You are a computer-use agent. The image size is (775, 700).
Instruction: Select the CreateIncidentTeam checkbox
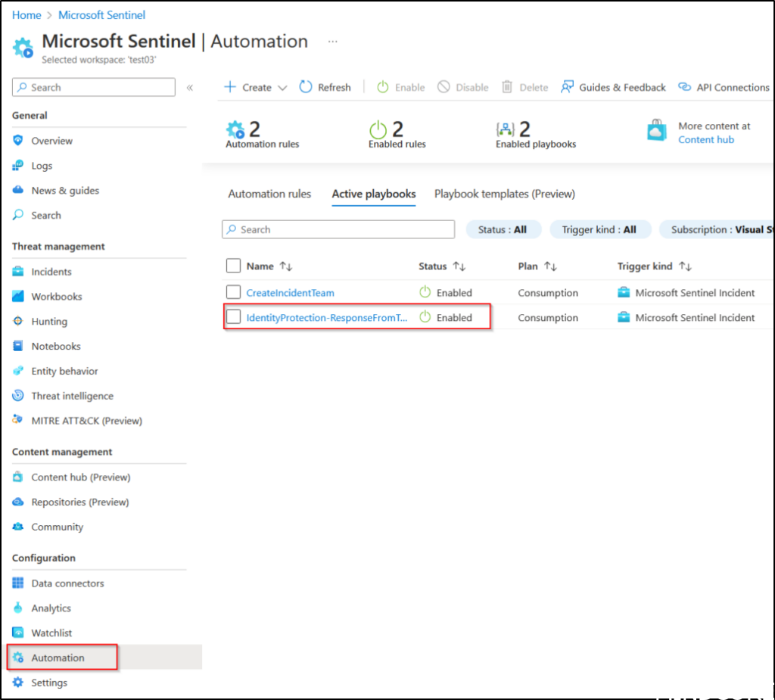(x=232, y=292)
